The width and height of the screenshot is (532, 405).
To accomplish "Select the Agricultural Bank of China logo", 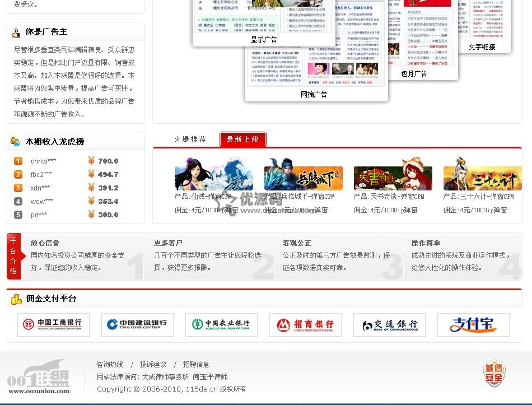I will (221, 324).
